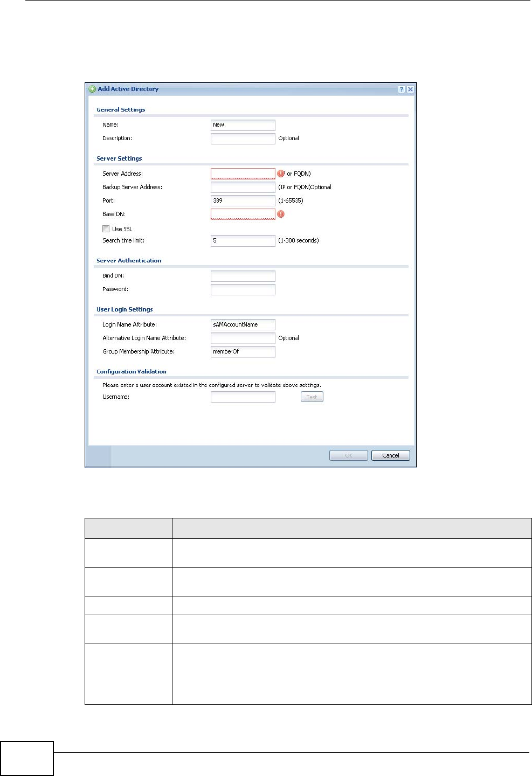
Task: Click the General Settings section heading
Action: pyautogui.click(x=121, y=109)
